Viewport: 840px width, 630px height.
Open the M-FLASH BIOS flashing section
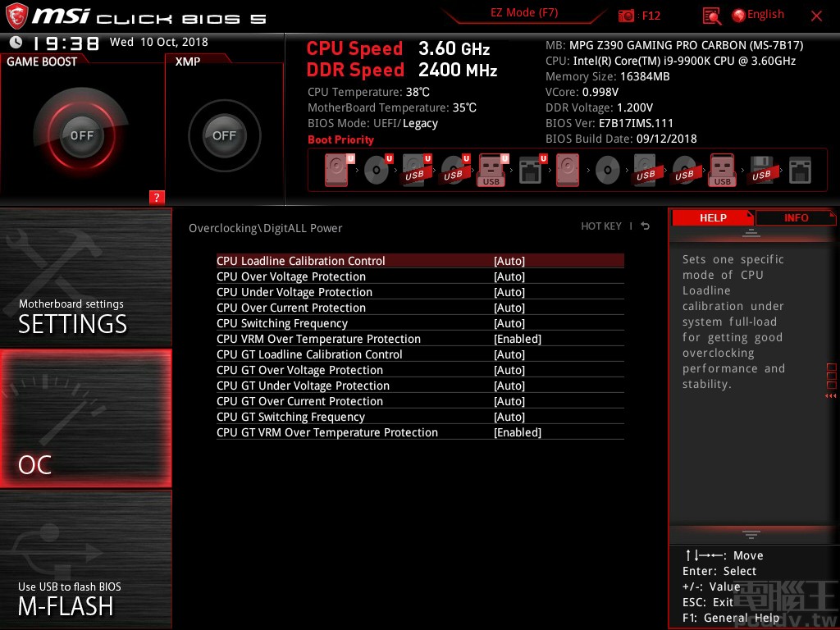85,559
